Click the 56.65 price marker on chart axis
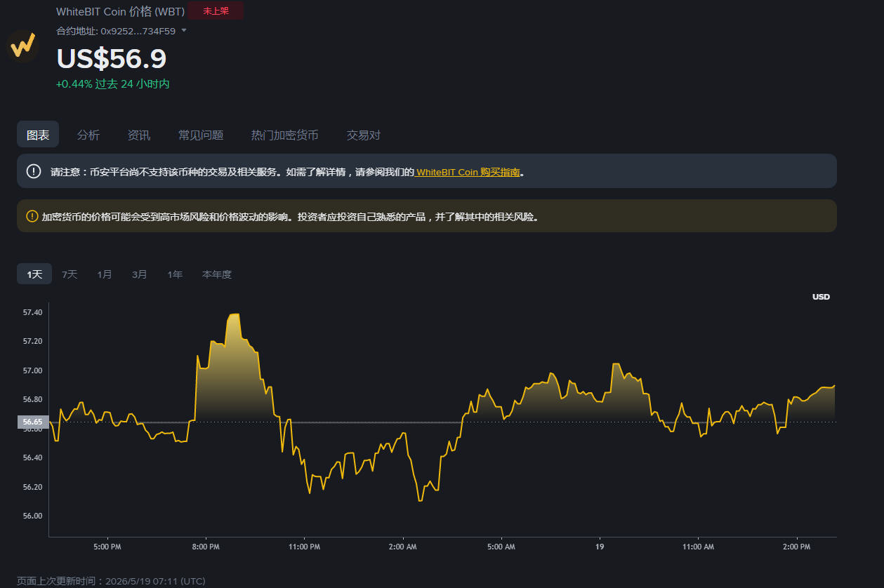This screenshot has height=588, width=884. (x=32, y=422)
